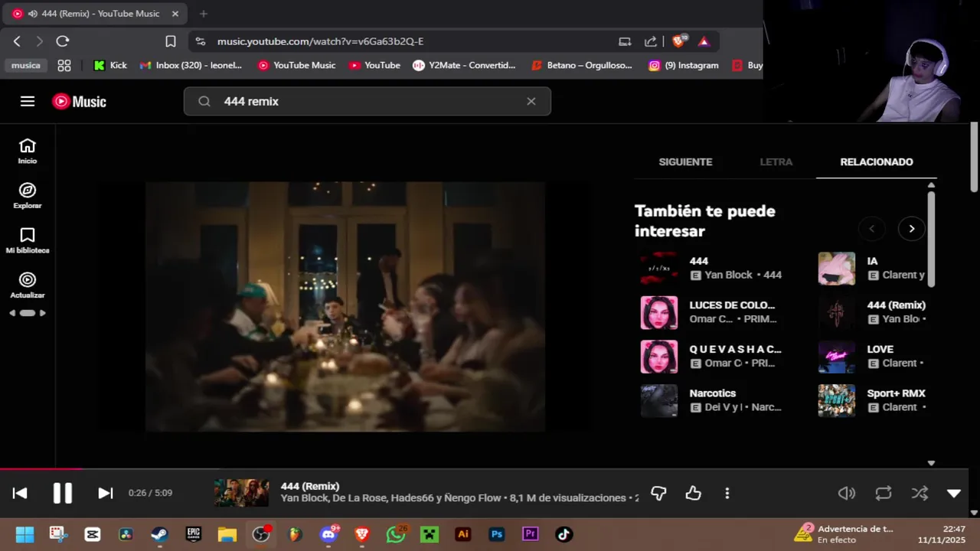This screenshot has width=980, height=551.
Task: Go back in the browser
Action: 17,41
